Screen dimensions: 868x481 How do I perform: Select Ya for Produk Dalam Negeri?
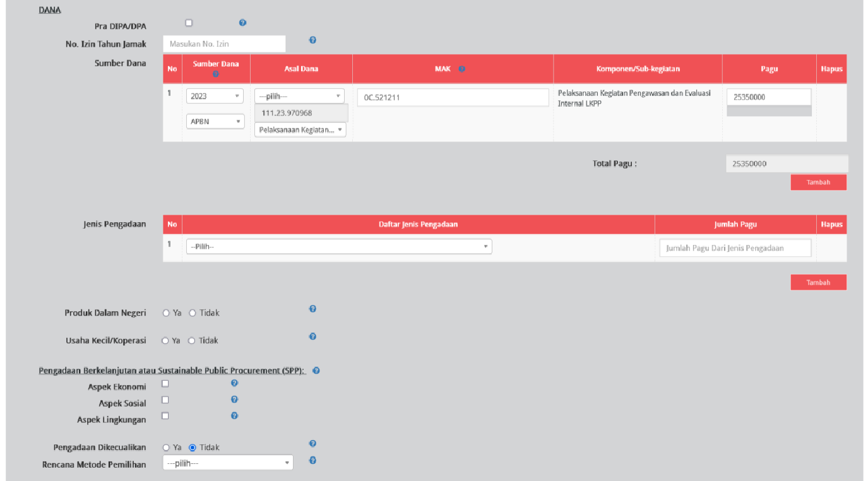[166, 312]
